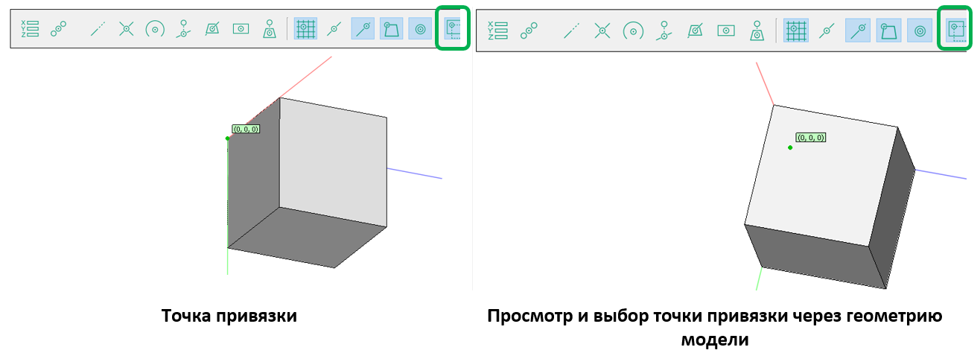Select the rectangle center snap icon, right toolbar
The height and width of the screenshot is (353, 980).
point(726,31)
